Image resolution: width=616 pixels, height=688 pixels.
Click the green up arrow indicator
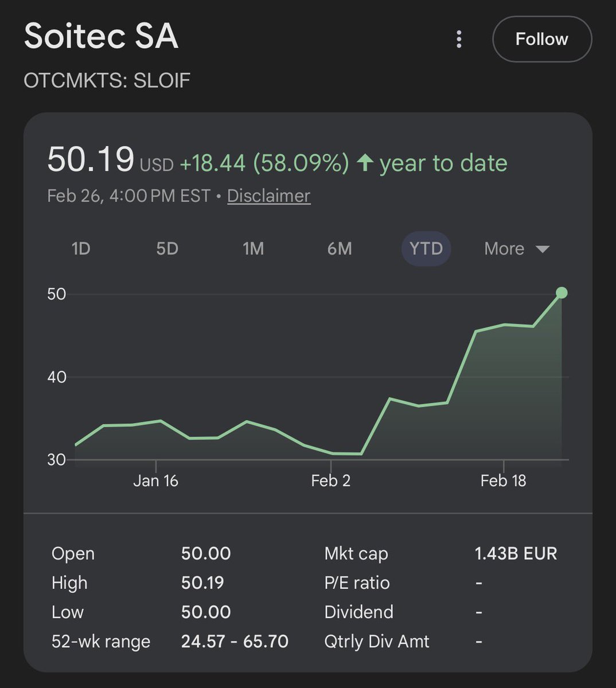click(365, 162)
